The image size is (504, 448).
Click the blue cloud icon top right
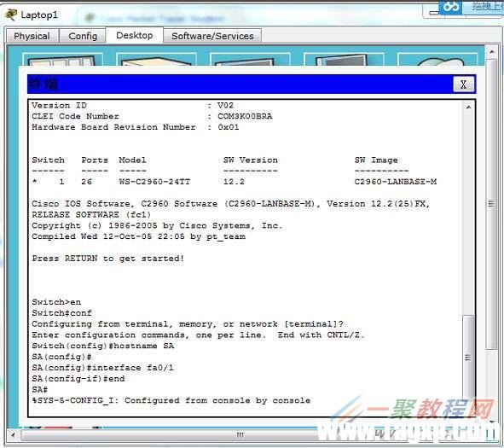tap(450, 7)
